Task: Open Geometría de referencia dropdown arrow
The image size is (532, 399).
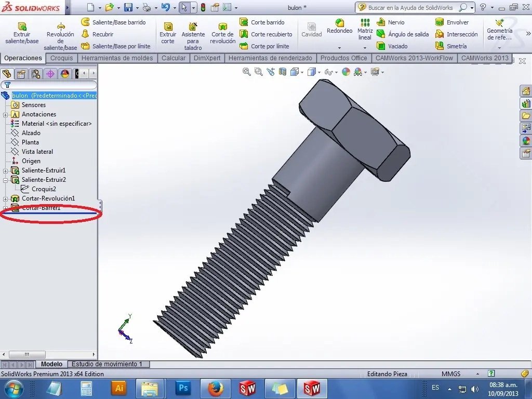Action: pyautogui.click(x=499, y=48)
